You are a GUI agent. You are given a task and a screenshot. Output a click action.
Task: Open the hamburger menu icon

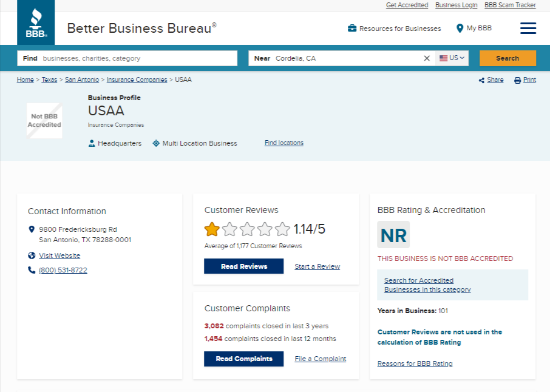pyautogui.click(x=528, y=28)
